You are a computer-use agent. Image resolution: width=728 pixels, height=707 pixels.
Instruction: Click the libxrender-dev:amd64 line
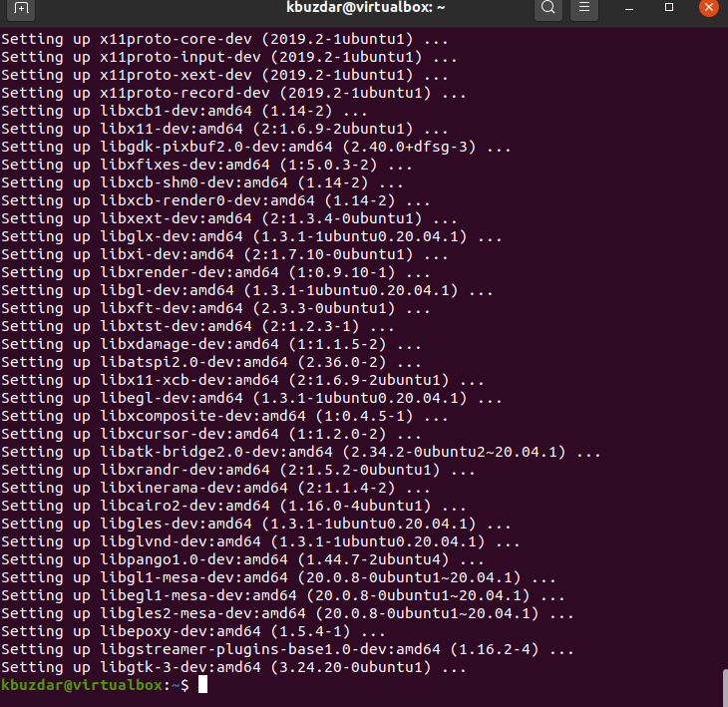coord(215,272)
